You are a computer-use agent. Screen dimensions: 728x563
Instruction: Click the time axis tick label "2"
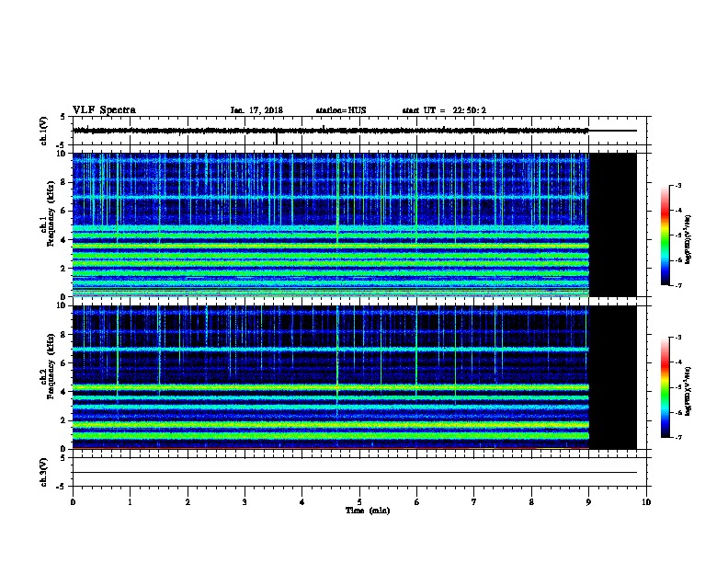(188, 502)
